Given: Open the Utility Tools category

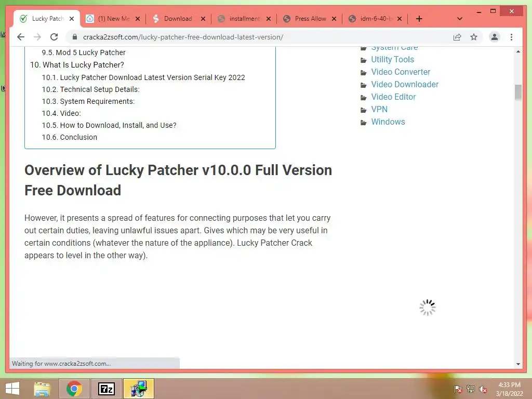Looking at the screenshot, I should pyautogui.click(x=393, y=59).
